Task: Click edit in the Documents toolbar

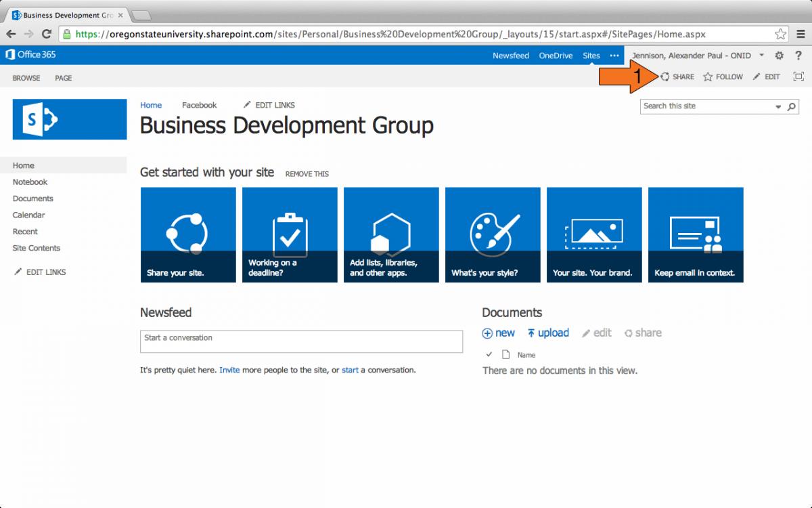Action: [x=597, y=333]
